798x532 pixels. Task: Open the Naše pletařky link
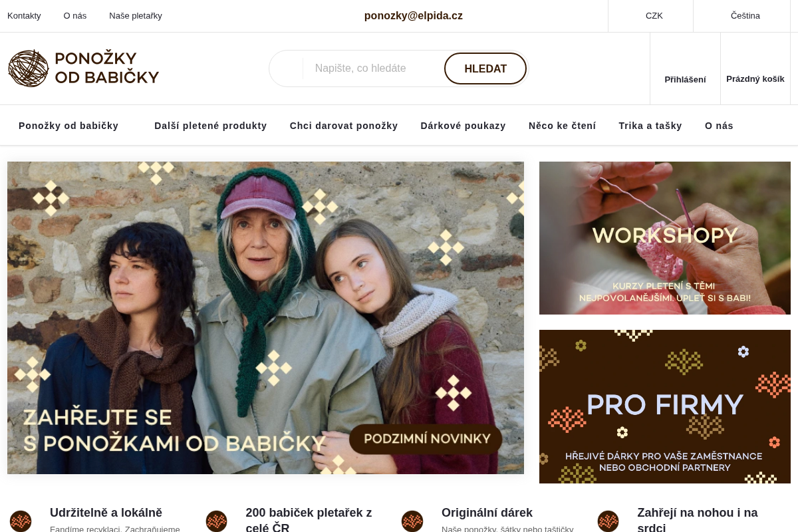(x=136, y=16)
